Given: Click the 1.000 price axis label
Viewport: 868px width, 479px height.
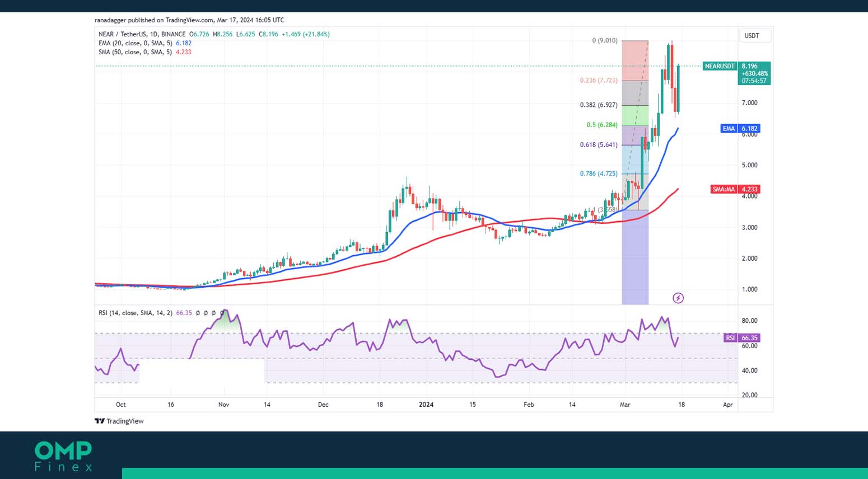Looking at the screenshot, I should click(749, 289).
